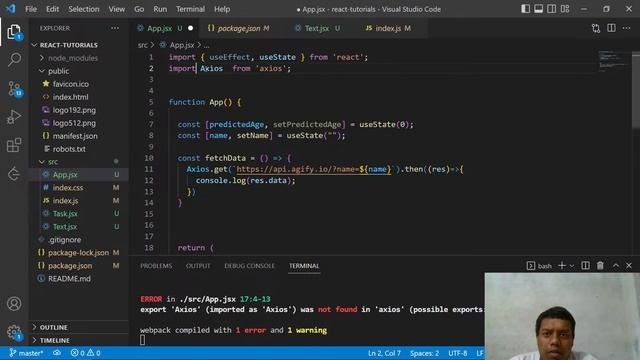Image resolution: width=640 pixels, height=360 pixels.
Task: Open the Run menu
Action: pyautogui.click(x=160, y=9)
